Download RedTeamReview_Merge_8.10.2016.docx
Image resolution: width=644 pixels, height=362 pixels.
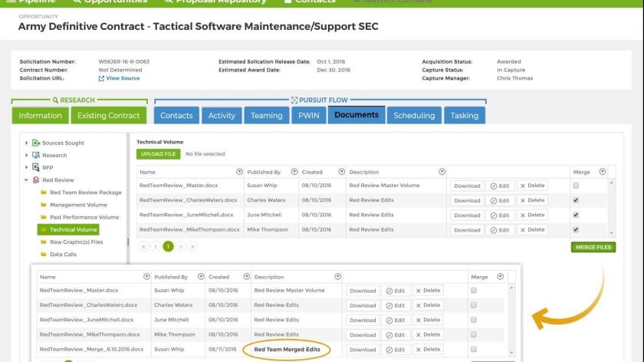pos(363,350)
